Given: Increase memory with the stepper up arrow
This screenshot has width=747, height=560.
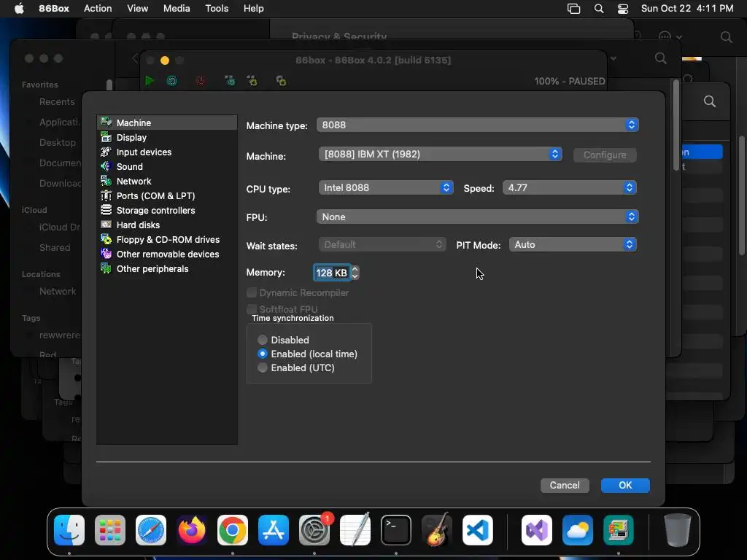Looking at the screenshot, I should click(355, 269).
